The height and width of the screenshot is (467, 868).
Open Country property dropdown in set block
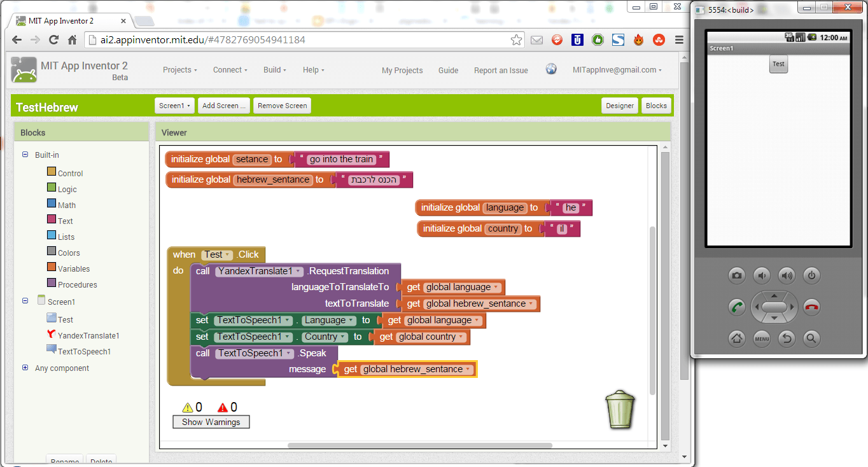pos(325,337)
